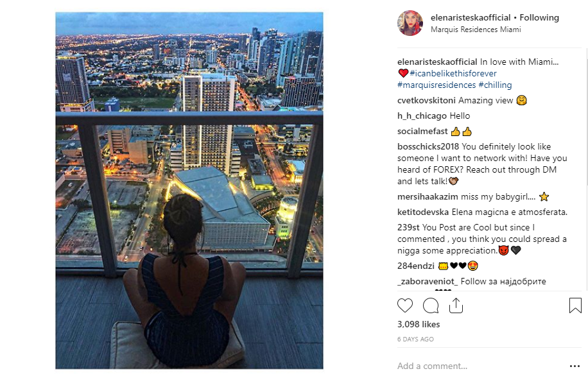Screen dimensions: 588x378
Task: View the 3,098 likes list
Action: (419, 324)
